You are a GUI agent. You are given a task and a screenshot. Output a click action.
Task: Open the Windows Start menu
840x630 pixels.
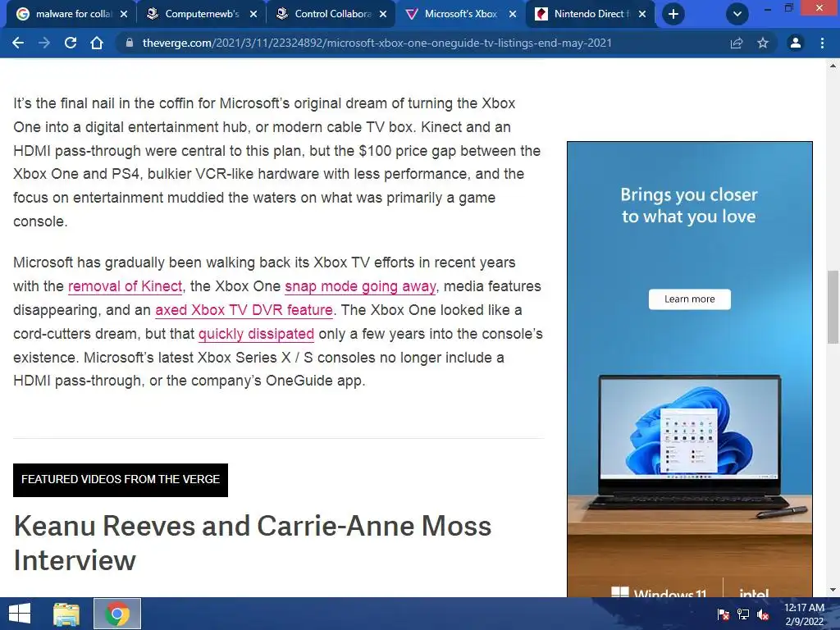pos(20,614)
